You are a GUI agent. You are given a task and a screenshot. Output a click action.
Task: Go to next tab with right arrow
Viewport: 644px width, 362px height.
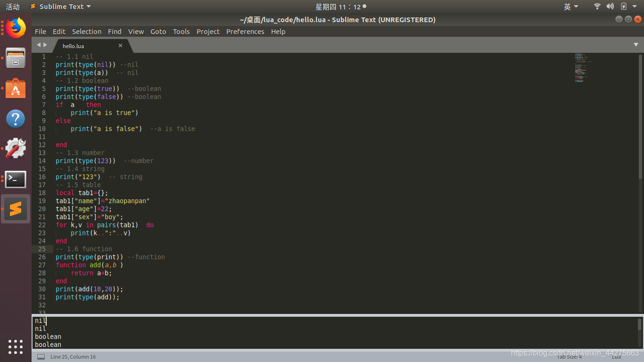point(45,45)
